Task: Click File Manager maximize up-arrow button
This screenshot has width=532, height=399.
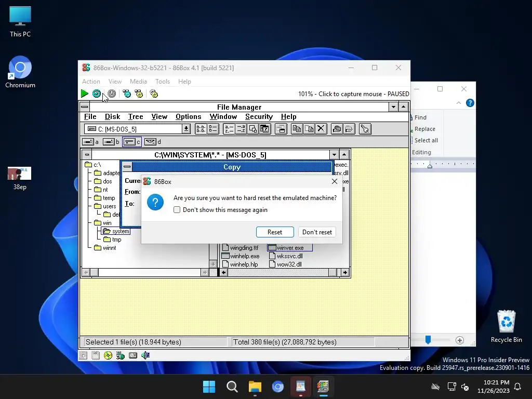Action: click(403, 107)
